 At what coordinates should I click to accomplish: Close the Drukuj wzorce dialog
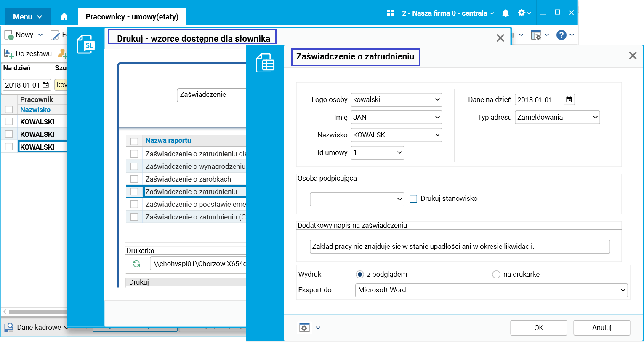click(x=500, y=38)
